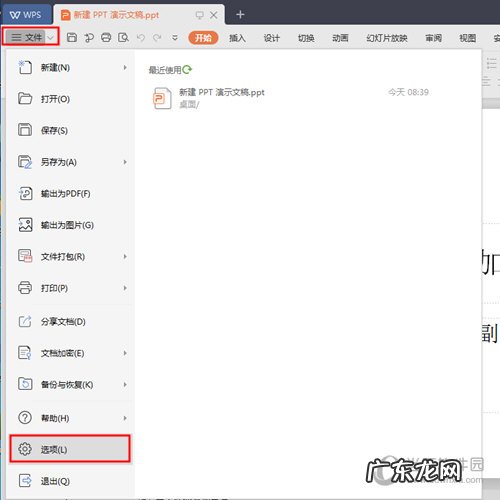
Task: Click the backup icon beside 备份与恢复(K)
Action: [x=25, y=384]
